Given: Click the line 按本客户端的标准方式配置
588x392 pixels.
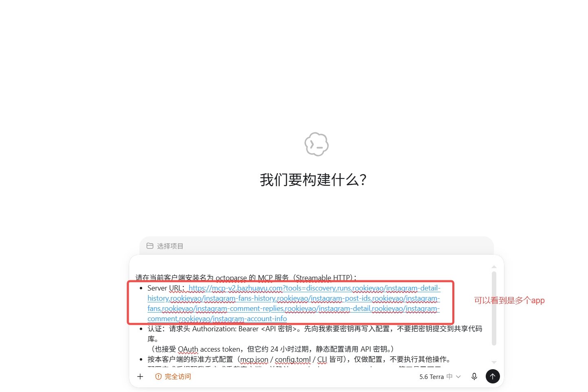Looking at the screenshot, I should [x=299, y=359].
